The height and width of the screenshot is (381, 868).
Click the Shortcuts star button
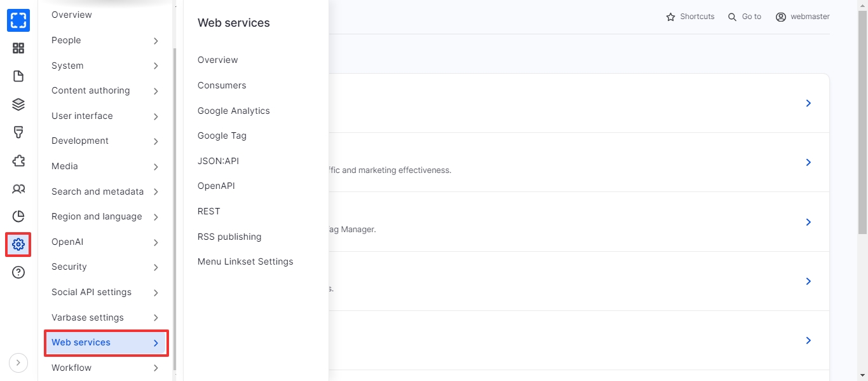pos(690,17)
